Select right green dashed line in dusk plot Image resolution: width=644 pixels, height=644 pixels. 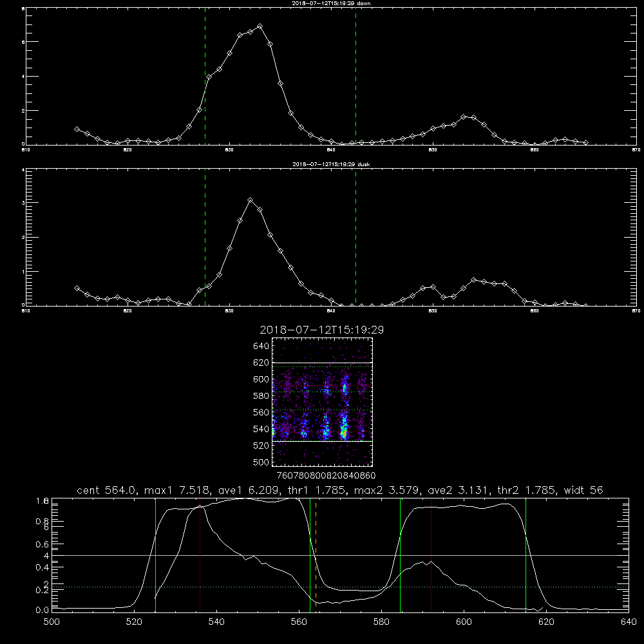[355, 238]
